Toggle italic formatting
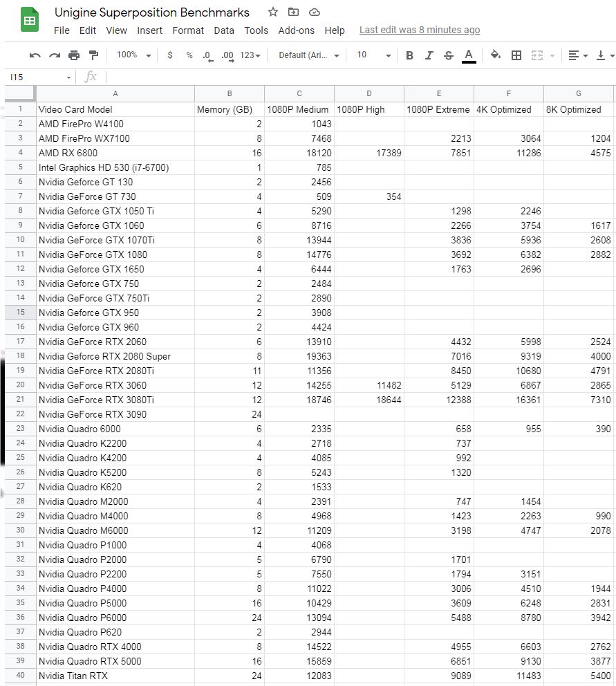 429,55
